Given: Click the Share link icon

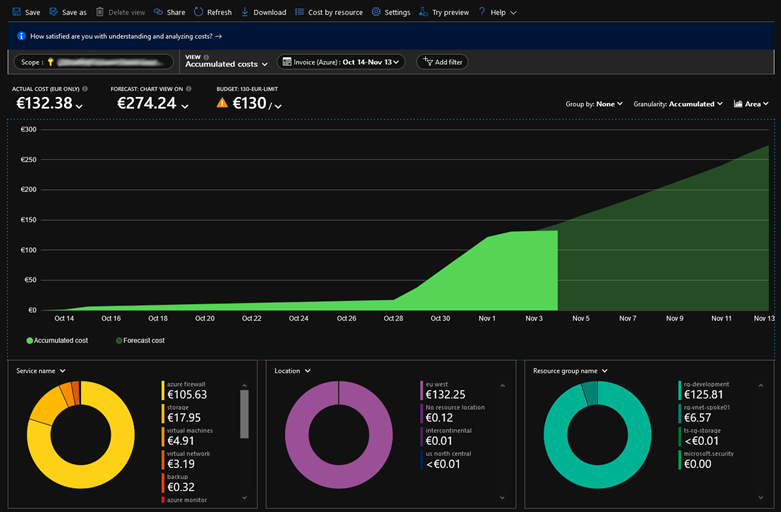Looking at the screenshot, I should click(x=158, y=12).
